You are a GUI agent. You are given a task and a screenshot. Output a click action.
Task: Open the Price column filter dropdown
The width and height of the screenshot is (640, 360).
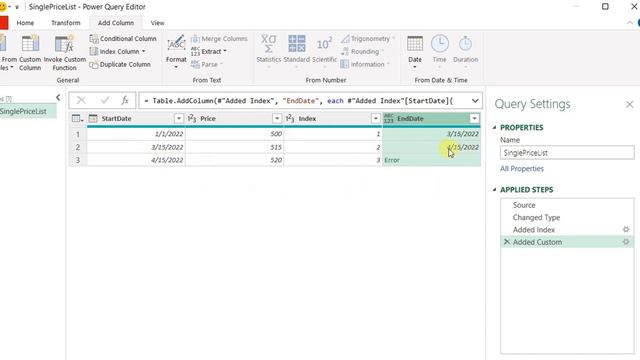click(277, 118)
